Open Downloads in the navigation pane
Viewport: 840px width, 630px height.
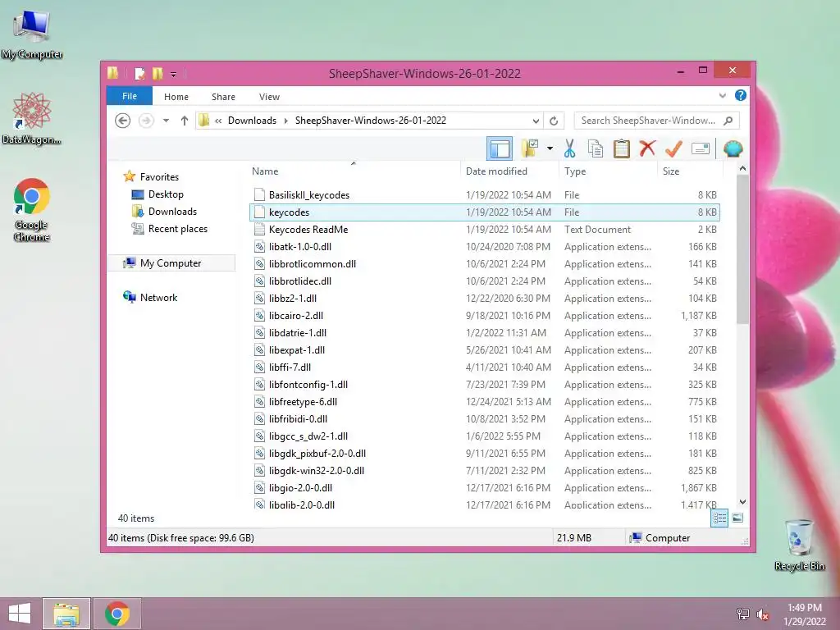tap(172, 212)
